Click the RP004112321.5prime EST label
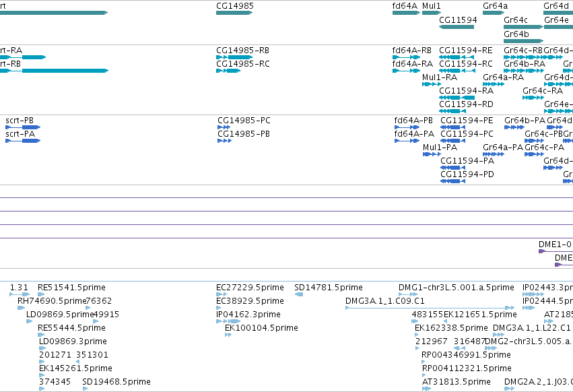This screenshot has width=573, height=392. tap(467, 368)
